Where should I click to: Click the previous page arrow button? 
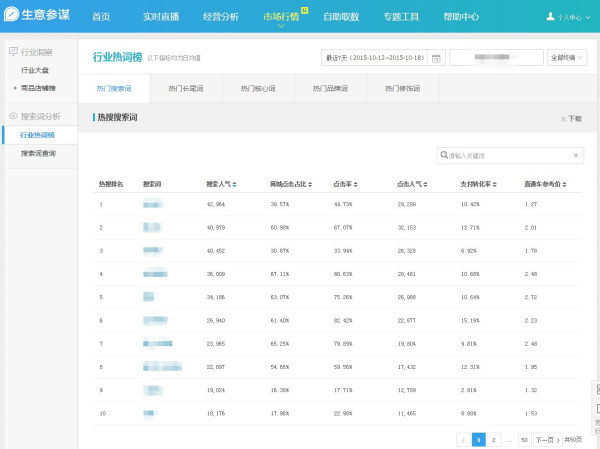[x=463, y=440]
